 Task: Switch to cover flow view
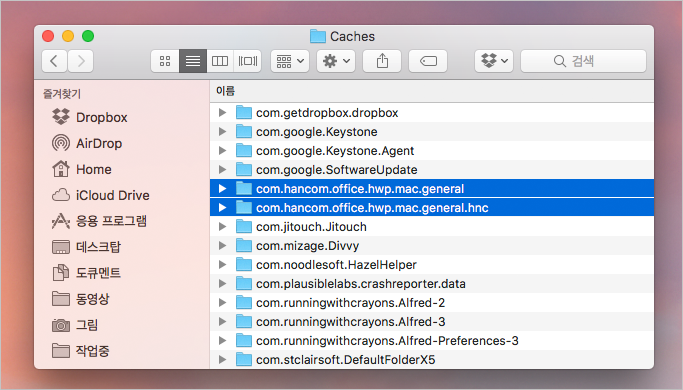coord(247,61)
